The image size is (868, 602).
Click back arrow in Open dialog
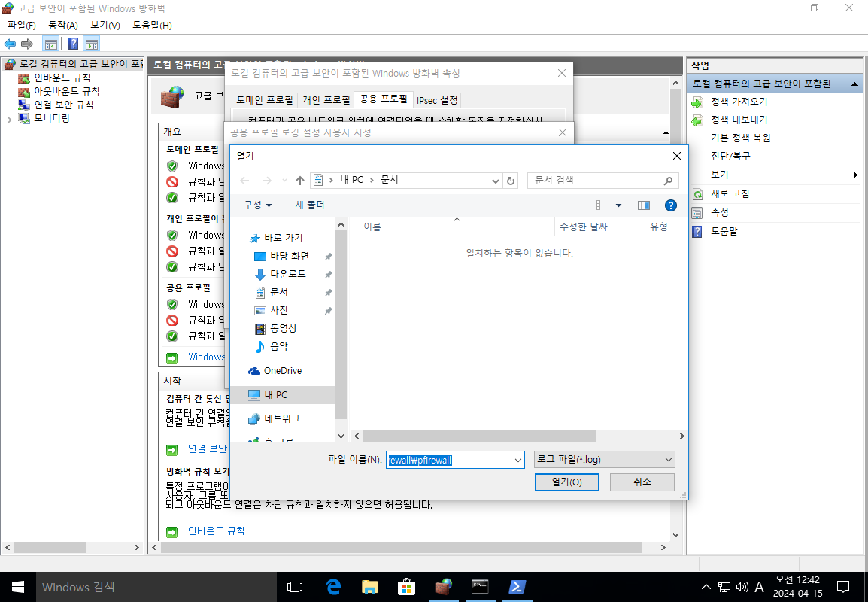pyautogui.click(x=244, y=181)
